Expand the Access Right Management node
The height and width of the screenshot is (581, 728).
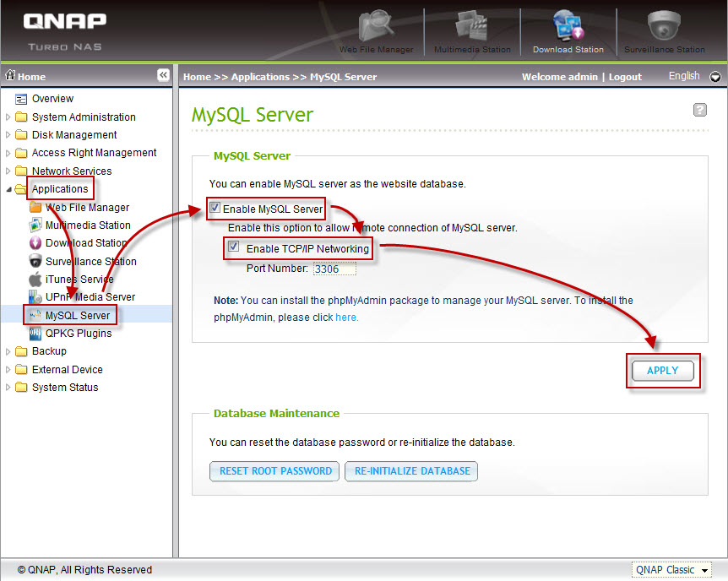click(x=8, y=153)
